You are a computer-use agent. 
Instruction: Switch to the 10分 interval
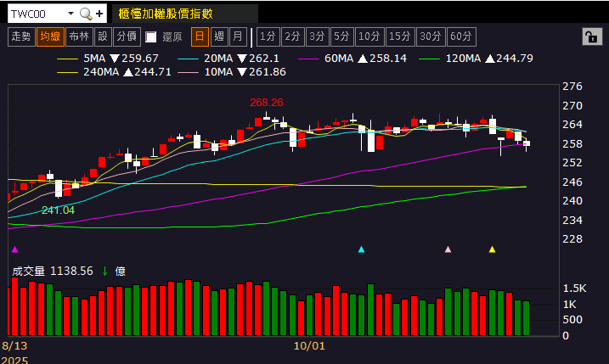click(x=369, y=36)
